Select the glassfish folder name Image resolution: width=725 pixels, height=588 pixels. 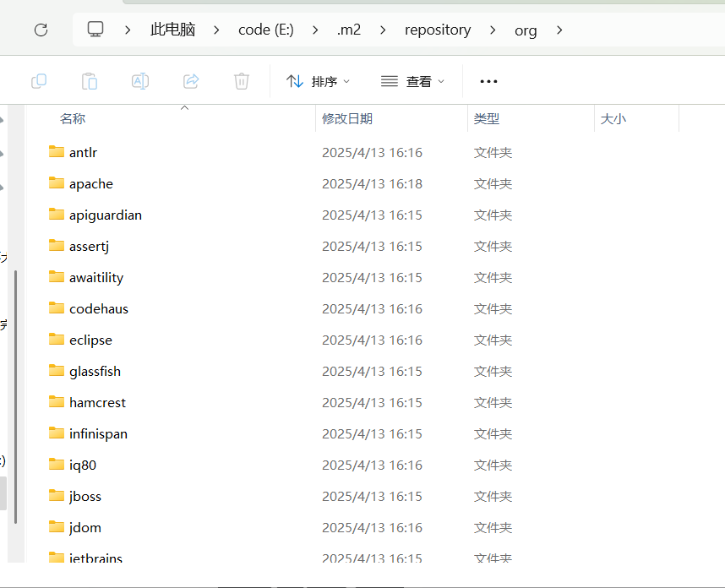95,371
